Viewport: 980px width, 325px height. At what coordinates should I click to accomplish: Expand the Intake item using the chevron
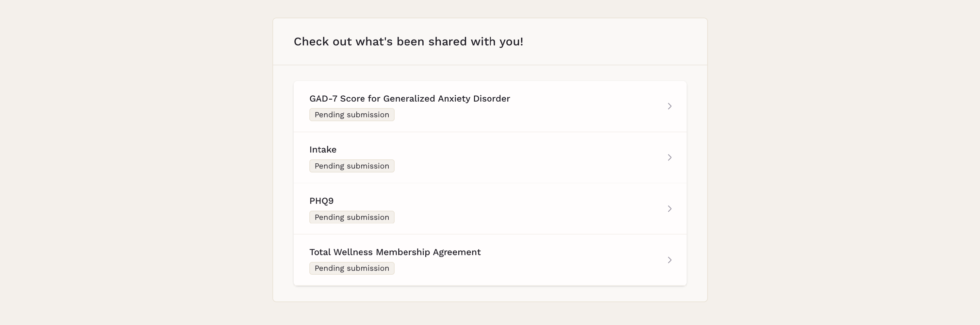point(670,157)
